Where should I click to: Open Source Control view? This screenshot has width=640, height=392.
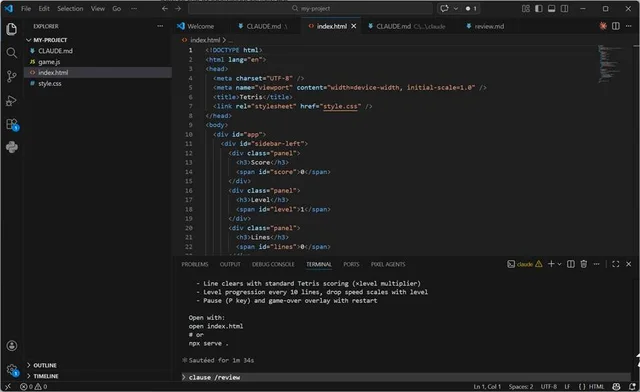coord(11,76)
